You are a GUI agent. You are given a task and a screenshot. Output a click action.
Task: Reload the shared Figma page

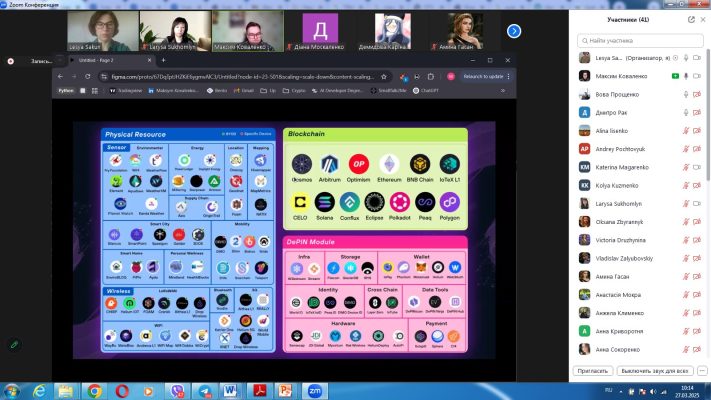pos(88,77)
